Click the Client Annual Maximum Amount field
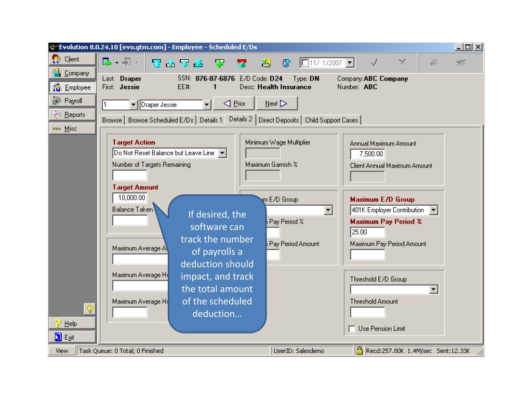 [367, 177]
